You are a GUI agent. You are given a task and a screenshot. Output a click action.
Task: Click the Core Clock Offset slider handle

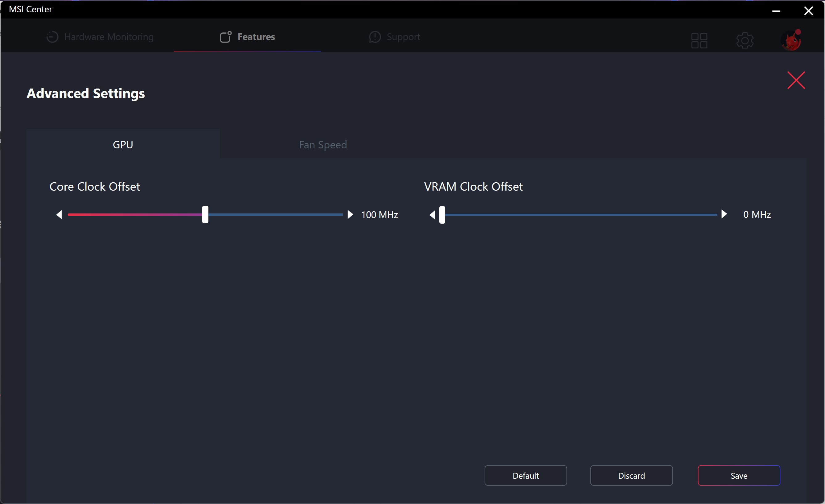tap(205, 215)
